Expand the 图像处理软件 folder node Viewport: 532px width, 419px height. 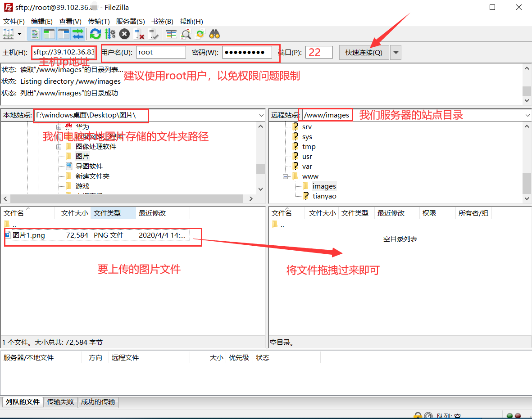pyautogui.click(x=59, y=147)
